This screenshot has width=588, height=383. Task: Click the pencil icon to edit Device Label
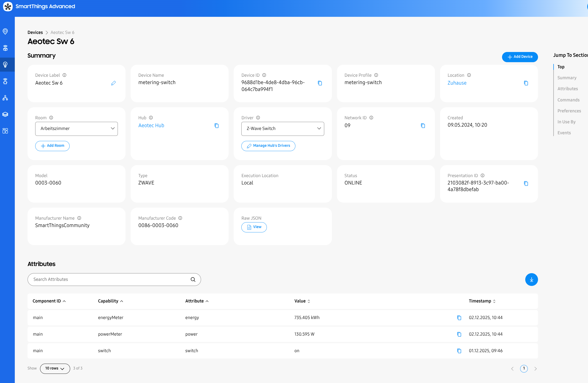tap(114, 83)
